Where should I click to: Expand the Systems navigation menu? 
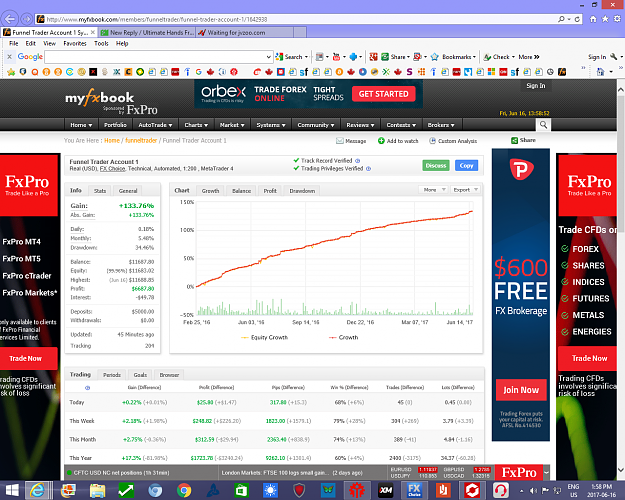(271, 125)
